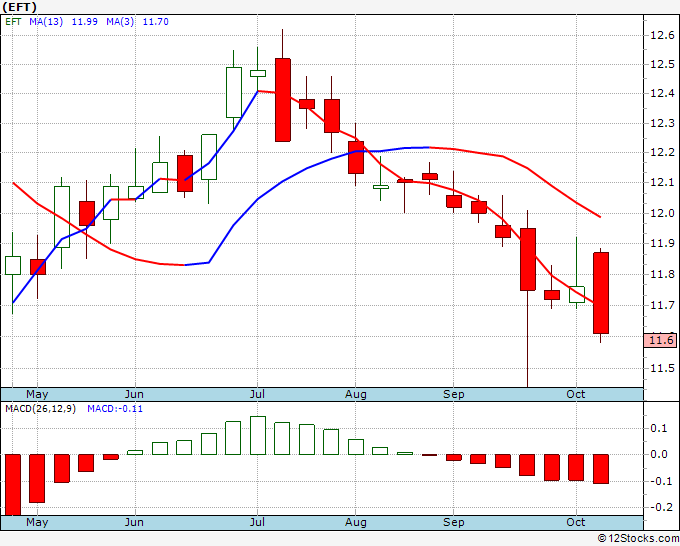This screenshot has width=680, height=546.
Task: Select the green EFT legend label
Action: [x=13, y=22]
